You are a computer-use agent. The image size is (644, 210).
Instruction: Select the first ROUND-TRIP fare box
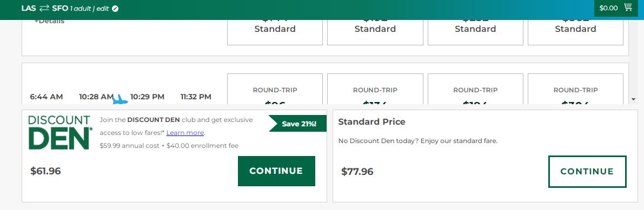point(275,89)
